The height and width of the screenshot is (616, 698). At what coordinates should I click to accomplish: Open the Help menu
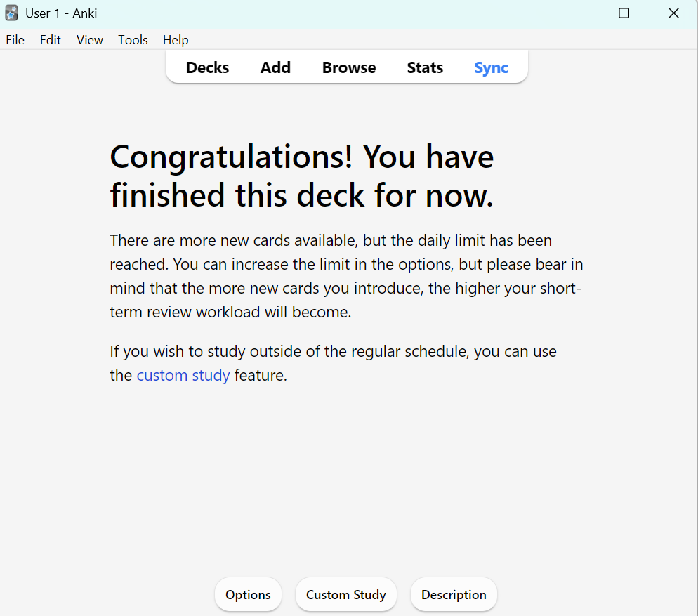tap(176, 40)
